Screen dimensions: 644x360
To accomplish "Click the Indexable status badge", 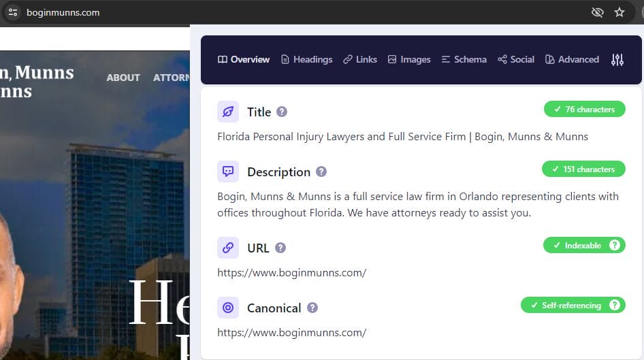I will click(584, 245).
